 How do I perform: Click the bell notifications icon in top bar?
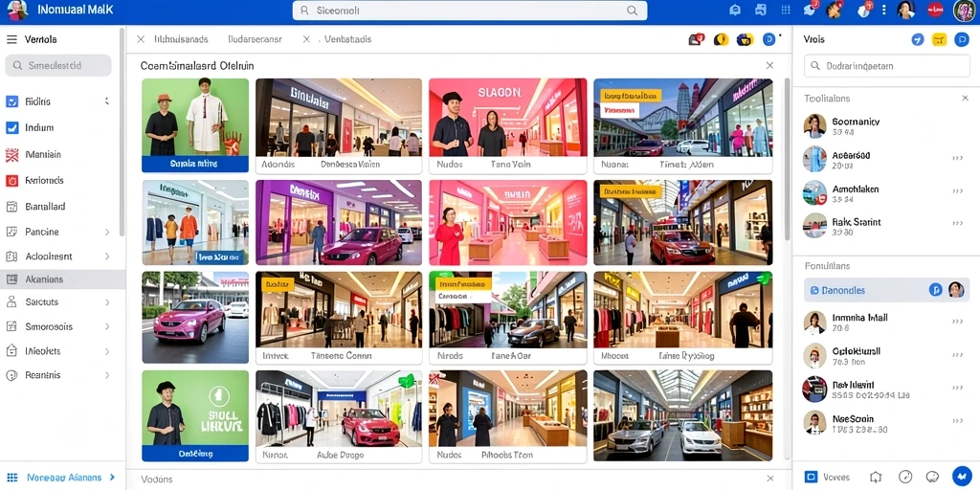pyautogui.click(x=735, y=10)
